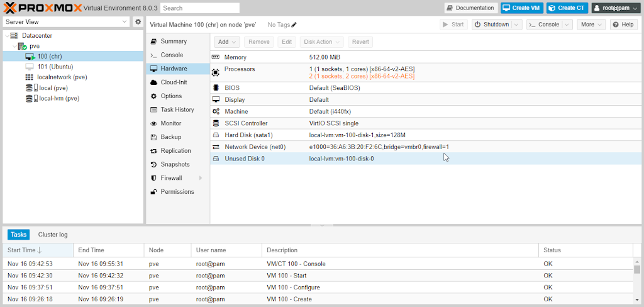Click the Revert button

360,42
